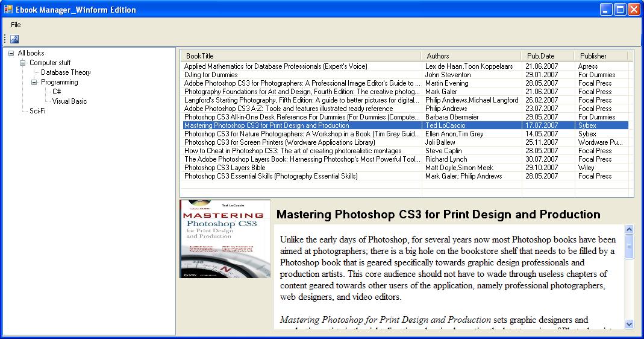Screen dimensions: 644x339
Task: Select the Programming category
Action: (x=60, y=82)
